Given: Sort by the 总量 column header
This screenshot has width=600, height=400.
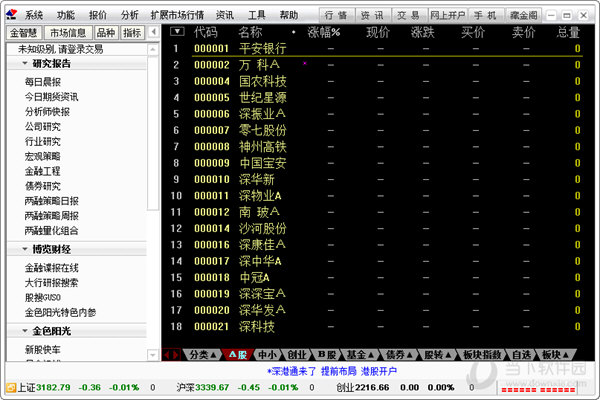Looking at the screenshot, I should tap(568, 32).
